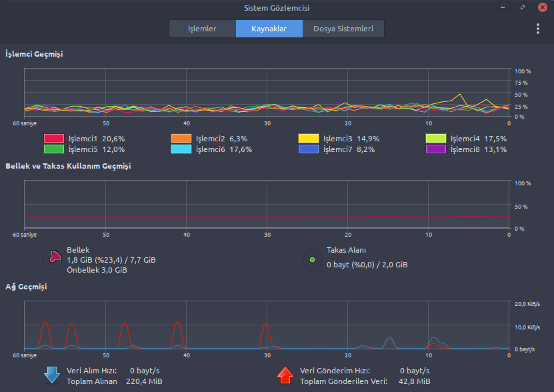Open the three-dot menu button
This screenshot has height=392, width=554.
538,29
